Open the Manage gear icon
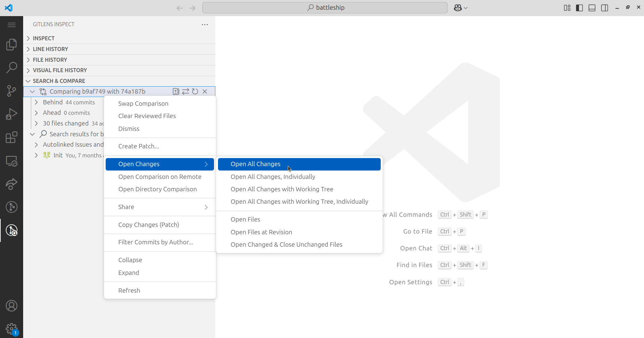Image resolution: width=644 pixels, height=338 pixels. click(11, 329)
